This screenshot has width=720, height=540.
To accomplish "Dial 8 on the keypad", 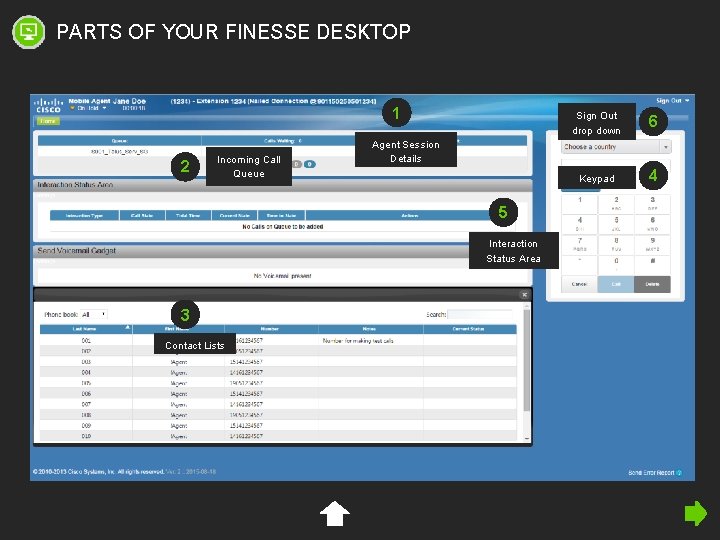I will pos(616,245).
